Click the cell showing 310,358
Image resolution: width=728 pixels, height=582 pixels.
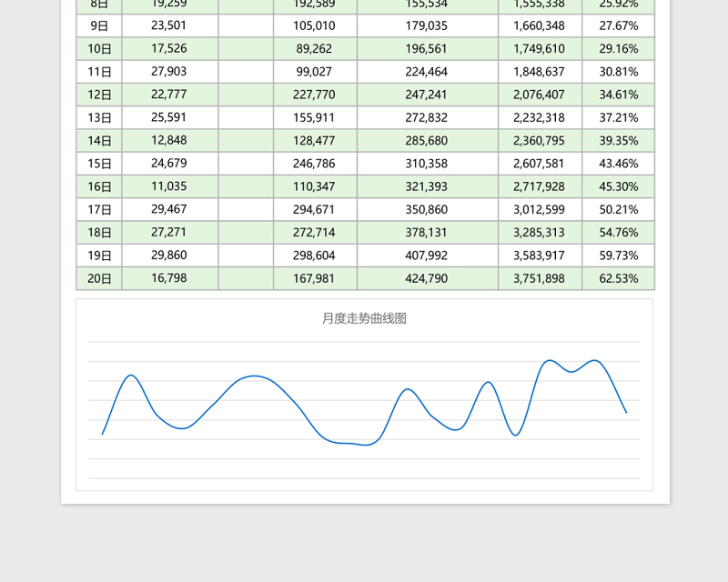pyautogui.click(x=428, y=164)
